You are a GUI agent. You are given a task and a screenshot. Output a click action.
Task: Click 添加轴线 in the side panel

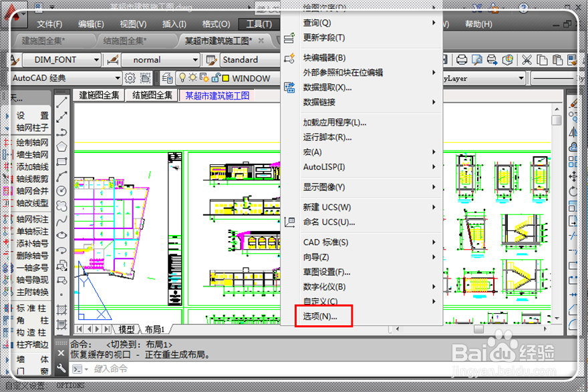tap(32, 167)
